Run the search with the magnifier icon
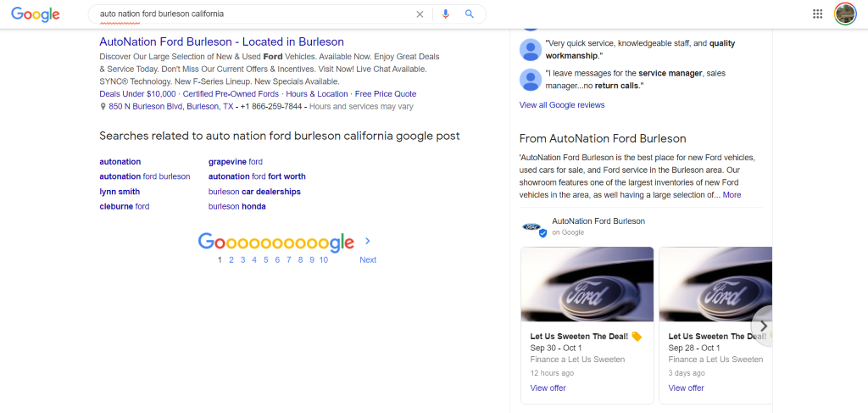This screenshot has width=868, height=413. tap(470, 14)
